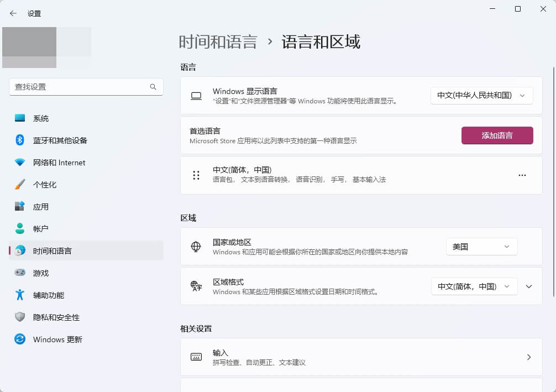The width and height of the screenshot is (556, 392).
Task: Open the 区域格式 language dropdown
Action: [x=474, y=286]
